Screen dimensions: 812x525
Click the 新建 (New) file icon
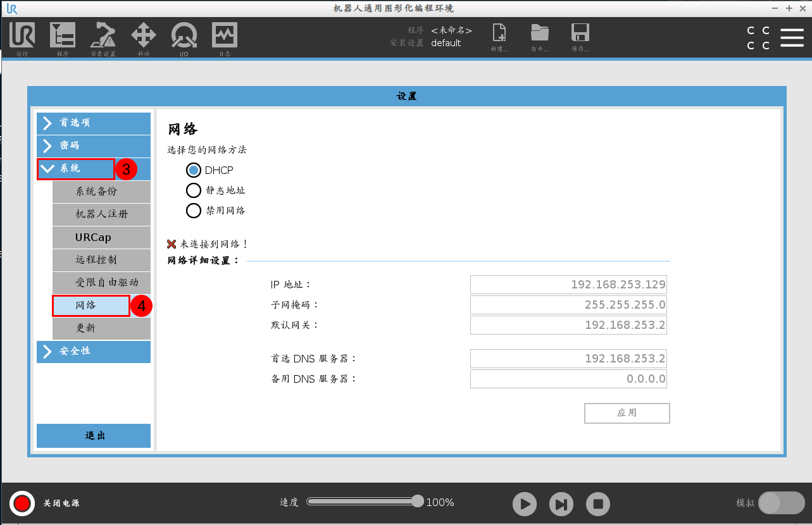499,35
